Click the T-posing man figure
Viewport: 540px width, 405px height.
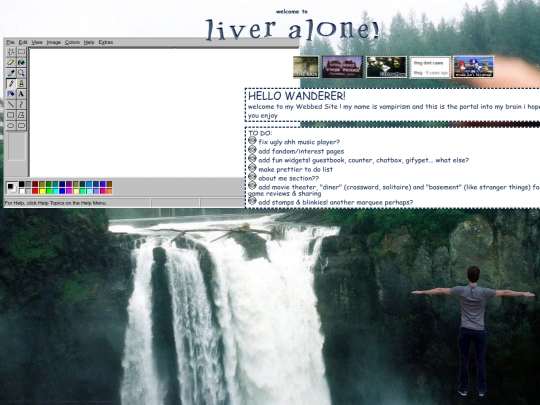(x=473, y=331)
